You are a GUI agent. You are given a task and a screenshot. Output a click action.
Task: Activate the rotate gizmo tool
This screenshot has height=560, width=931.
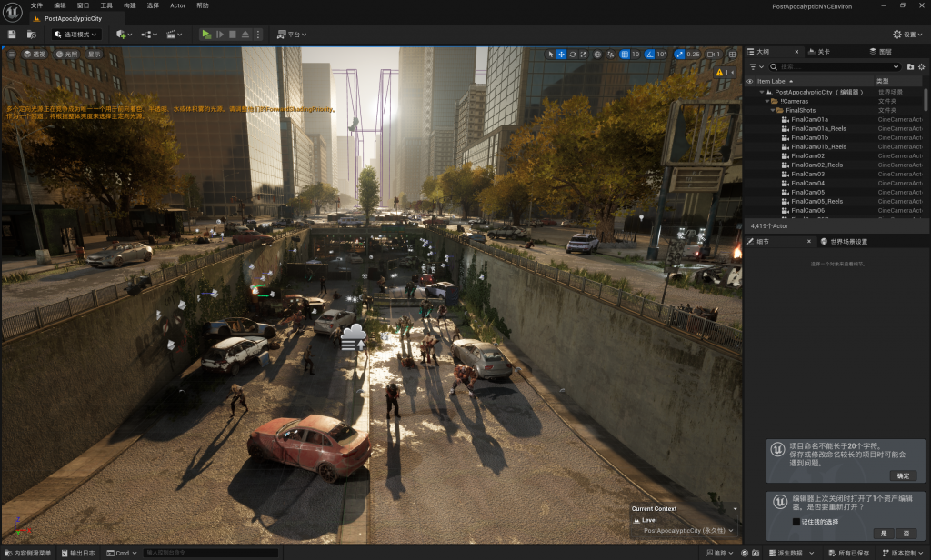[x=573, y=54]
